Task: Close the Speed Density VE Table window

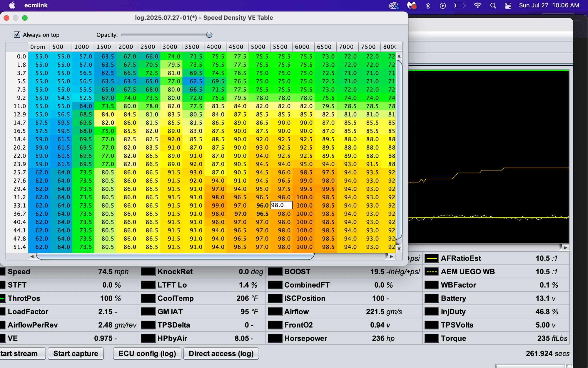Action: pyautogui.click(x=6, y=18)
